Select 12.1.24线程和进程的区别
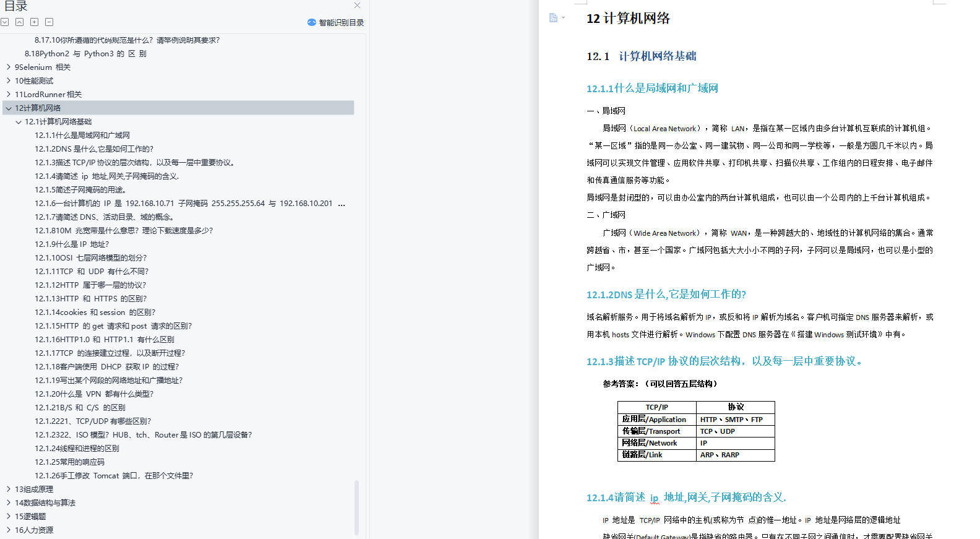980x539 pixels. 77,448
